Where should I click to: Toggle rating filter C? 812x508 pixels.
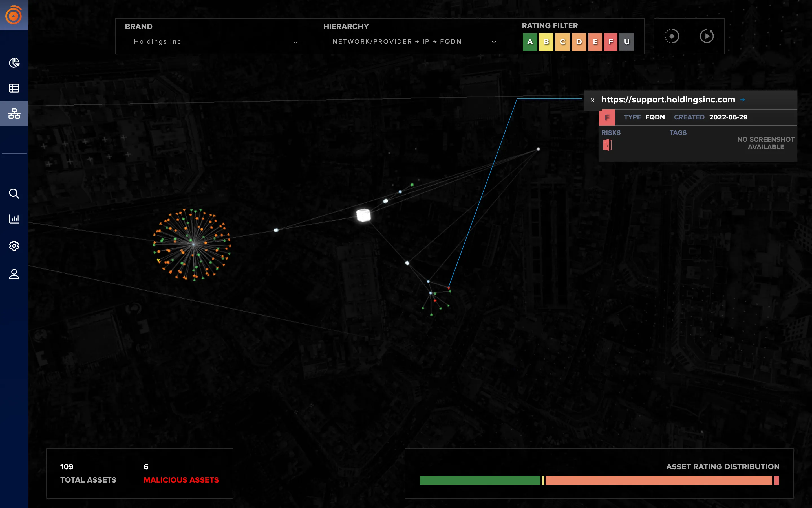point(563,42)
